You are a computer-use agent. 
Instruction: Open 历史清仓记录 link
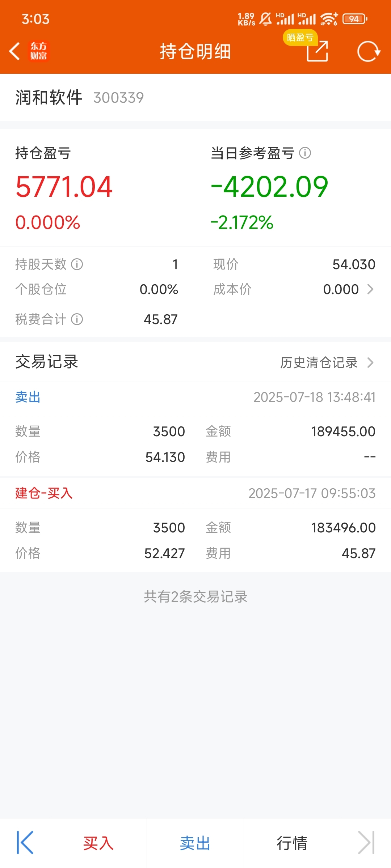tap(319, 362)
